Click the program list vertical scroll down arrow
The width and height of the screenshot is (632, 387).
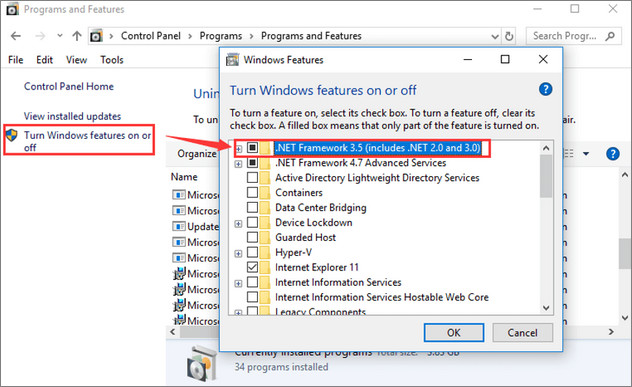click(625, 318)
